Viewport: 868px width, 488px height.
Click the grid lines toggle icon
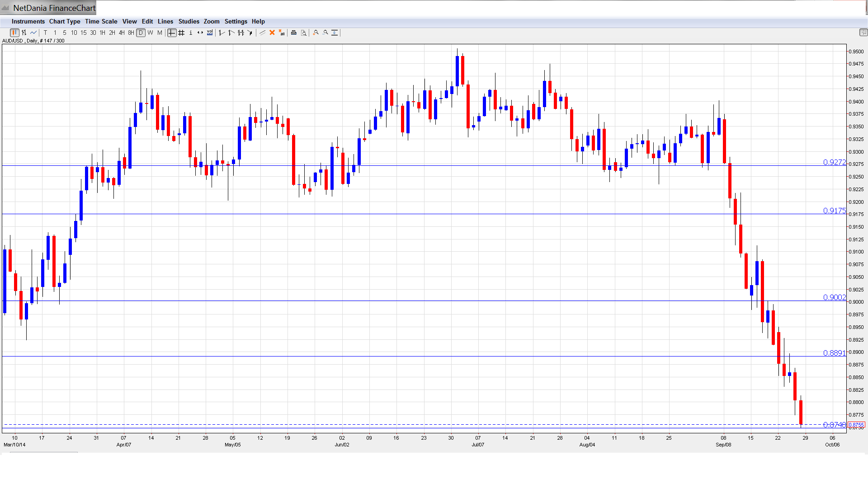[181, 33]
